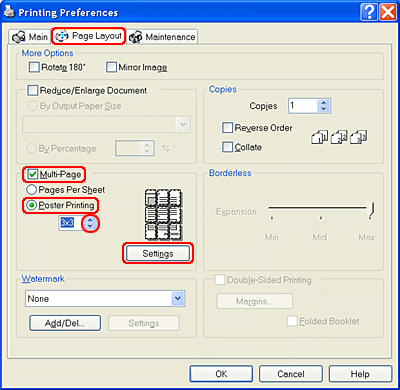Click the third collate pages icon

click(359, 137)
